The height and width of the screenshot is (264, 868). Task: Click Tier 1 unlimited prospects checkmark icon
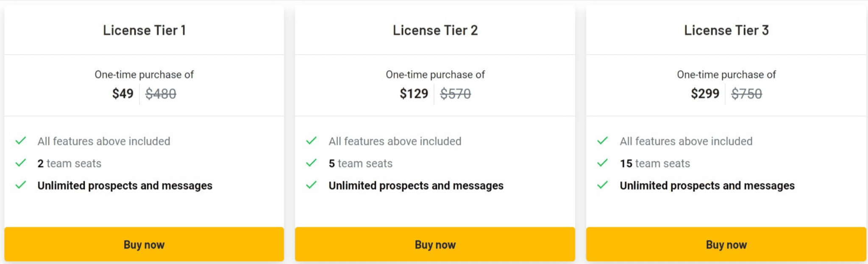coord(21,185)
